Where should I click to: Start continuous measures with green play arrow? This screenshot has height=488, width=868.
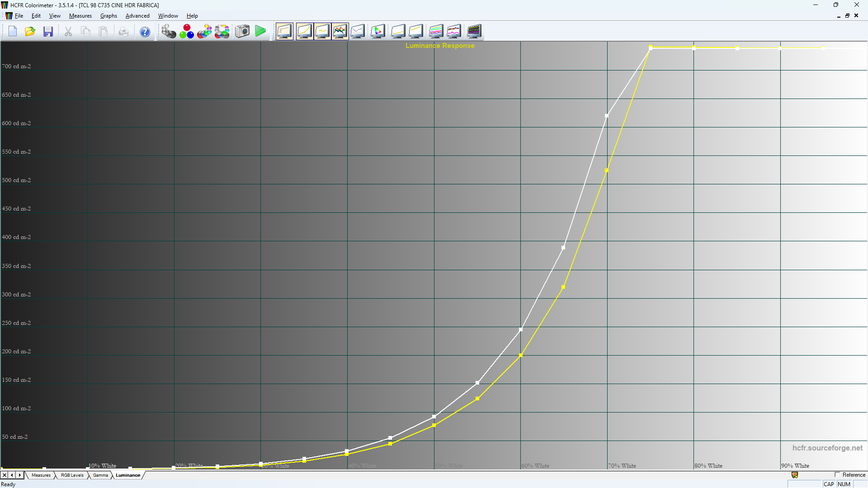tap(260, 32)
